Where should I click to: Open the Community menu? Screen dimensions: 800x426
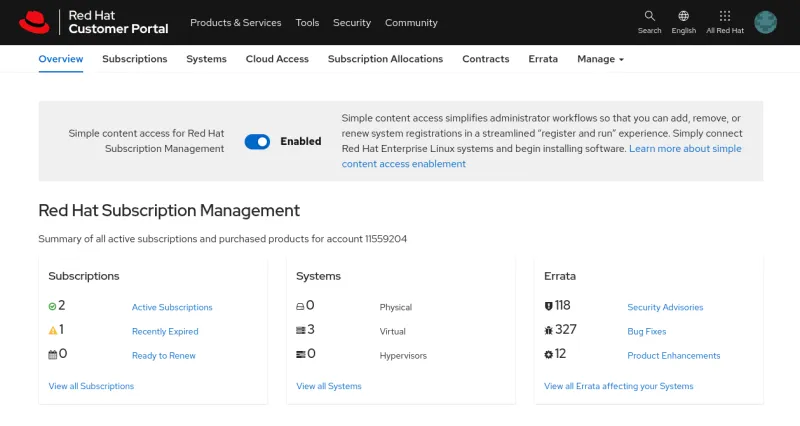click(411, 22)
